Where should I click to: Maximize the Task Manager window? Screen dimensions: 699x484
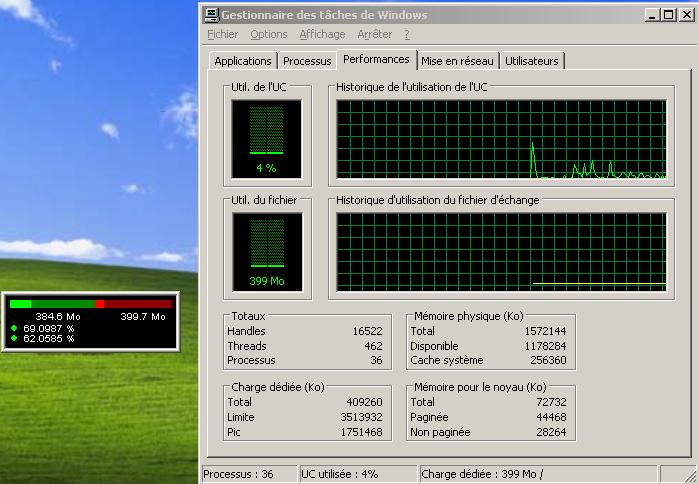(668, 15)
